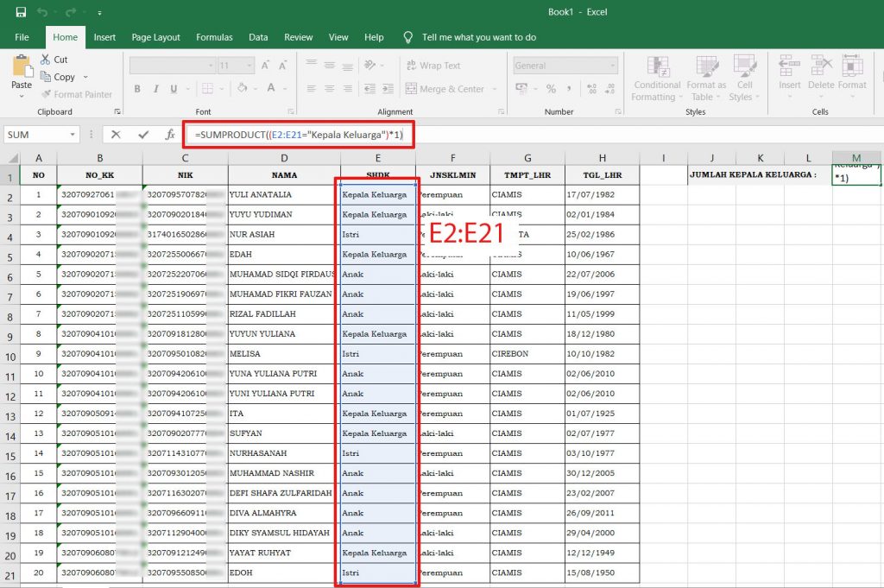Apply the Fill Color bucket
Image resolution: width=884 pixels, height=588 pixels.
pyautogui.click(x=243, y=88)
